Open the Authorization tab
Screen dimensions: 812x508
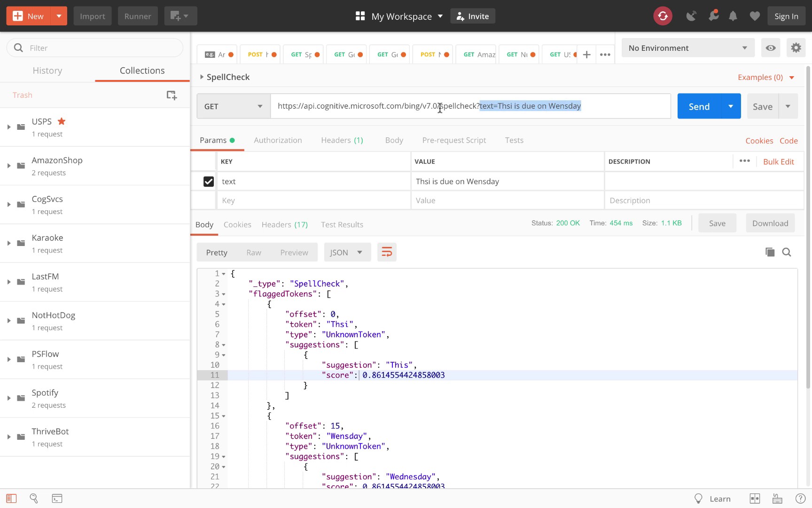coord(278,140)
